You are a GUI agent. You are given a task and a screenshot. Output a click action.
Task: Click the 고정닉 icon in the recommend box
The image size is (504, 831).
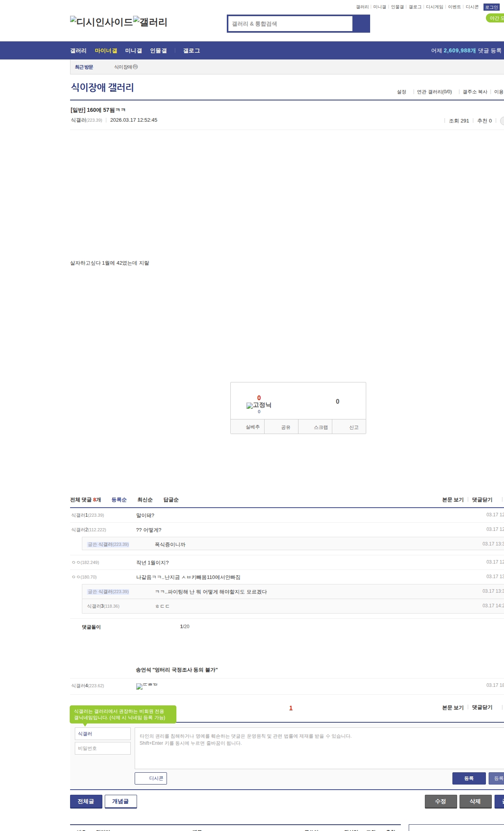point(259,405)
